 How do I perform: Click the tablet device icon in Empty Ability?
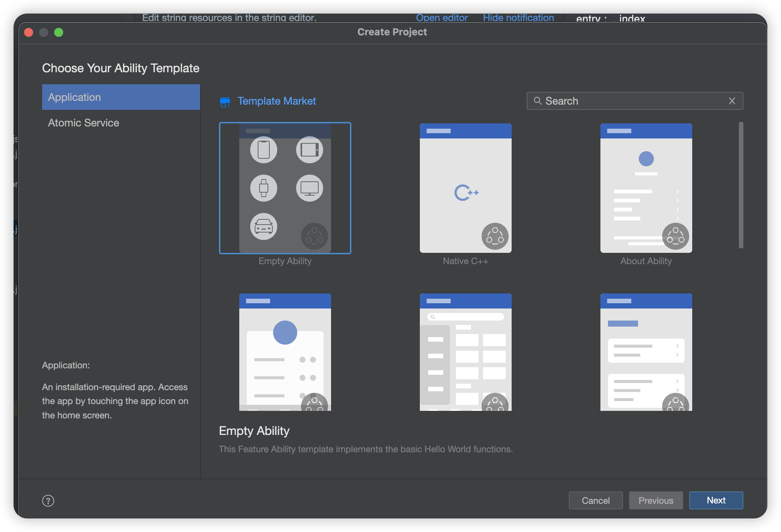309,150
